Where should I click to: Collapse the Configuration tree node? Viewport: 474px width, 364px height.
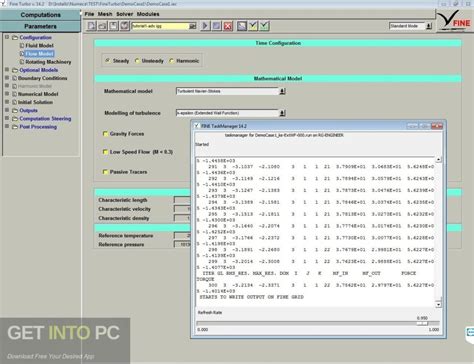(x=7, y=37)
